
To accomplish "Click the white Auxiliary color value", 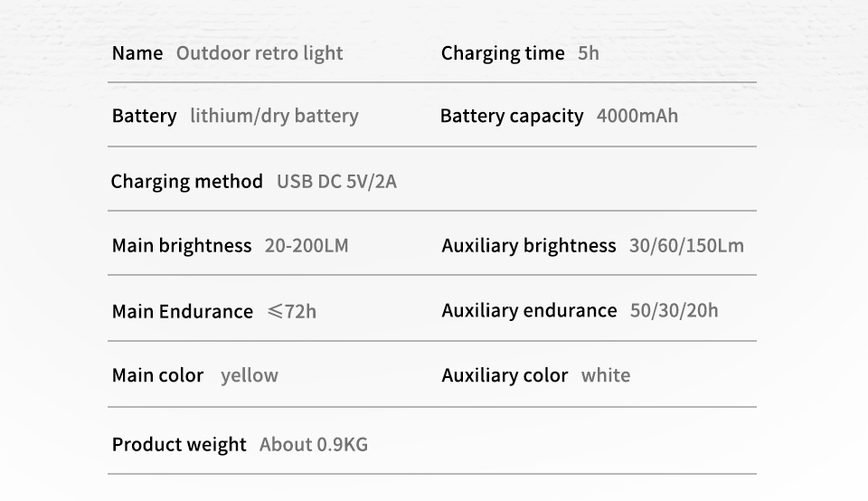I will 606,375.
